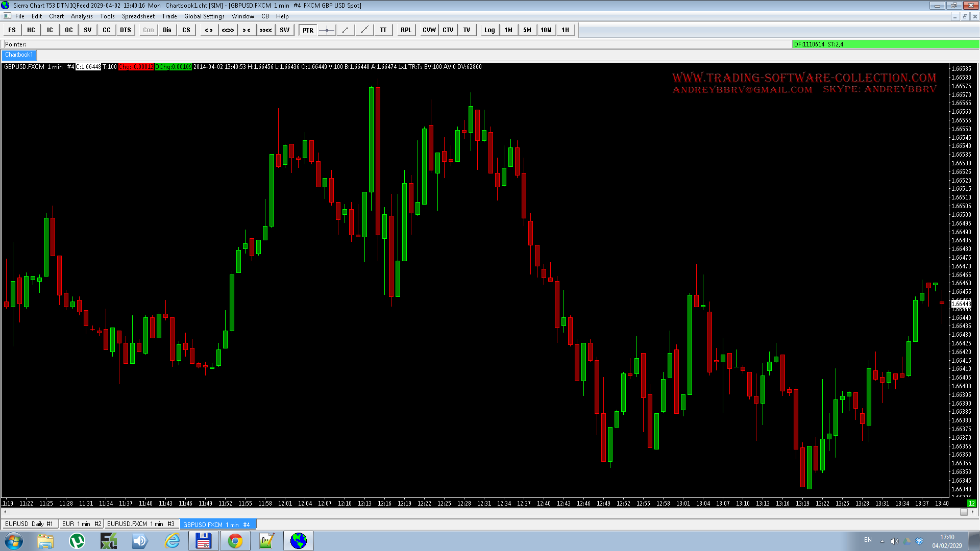The image size is (980, 551).
Task: Switch to the EURUSD Daily #1 tab
Action: click(29, 524)
